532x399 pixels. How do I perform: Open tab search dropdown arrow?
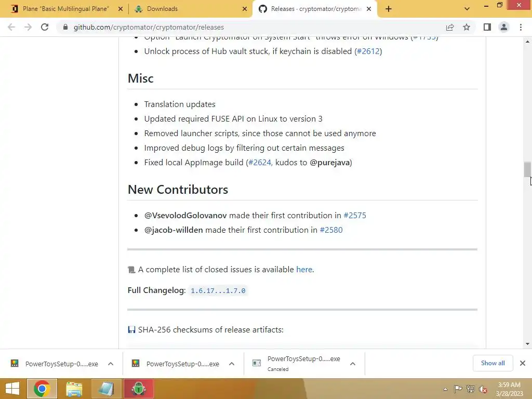(x=467, y=9)
